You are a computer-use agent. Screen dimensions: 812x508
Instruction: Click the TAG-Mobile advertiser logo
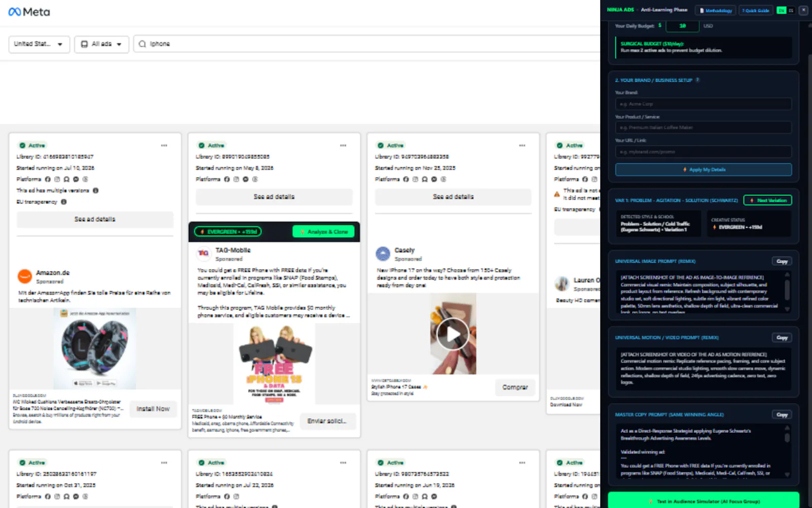pos(204,253)
